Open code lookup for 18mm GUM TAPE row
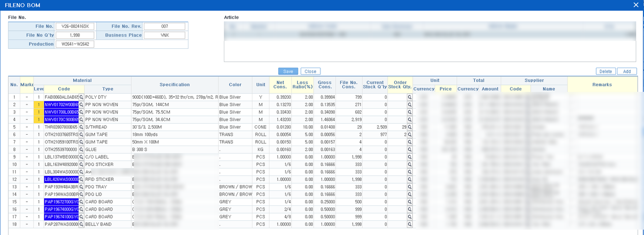Viewport: 644px width, 235px height. coord(81,134)
